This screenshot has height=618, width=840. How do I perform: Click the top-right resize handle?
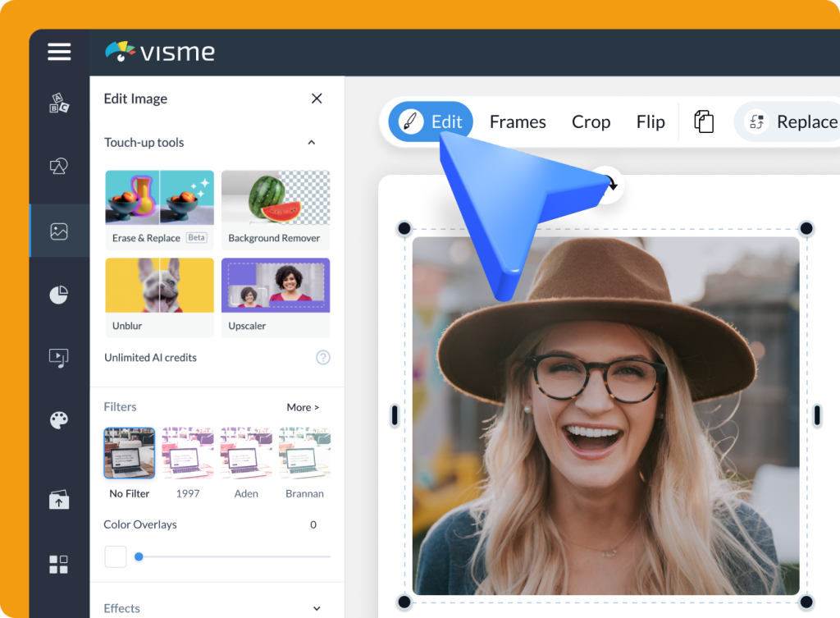[x=806, y=228]
